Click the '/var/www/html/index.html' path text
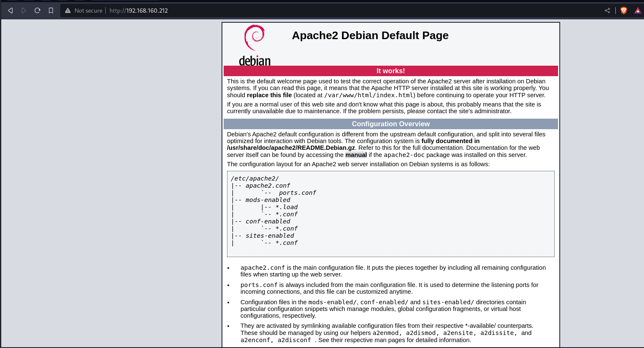644x348 pixels. (x=369, y=95)
